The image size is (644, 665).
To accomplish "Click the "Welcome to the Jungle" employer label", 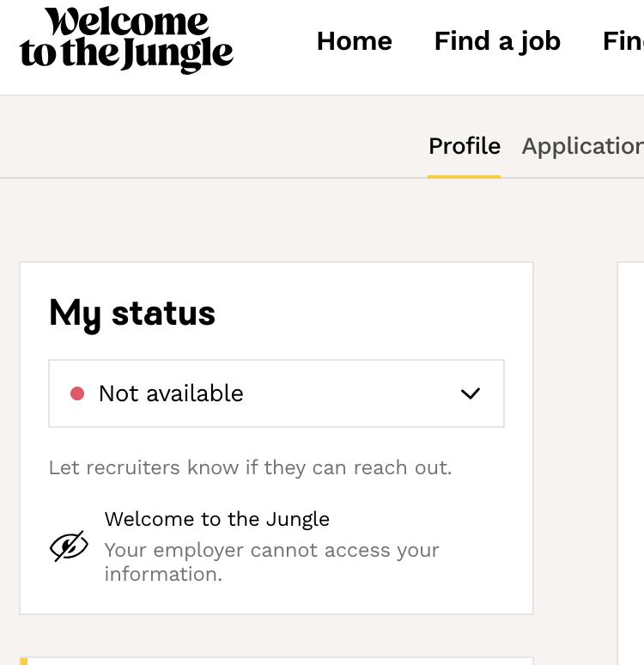I will pos(216,519).
